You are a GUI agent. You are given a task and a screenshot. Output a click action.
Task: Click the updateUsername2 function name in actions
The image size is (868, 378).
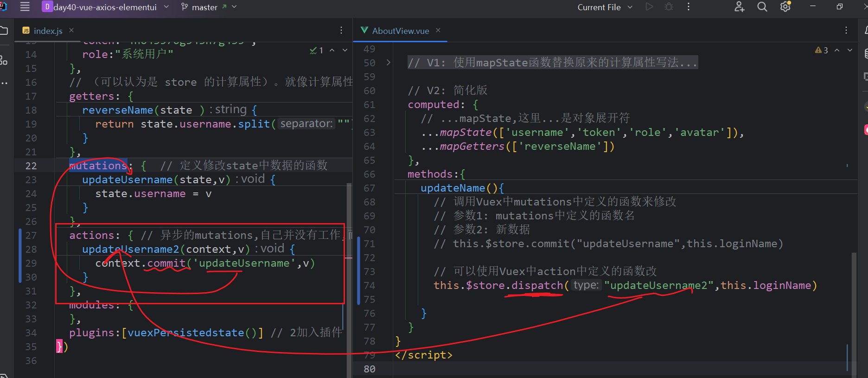pos(131,249)
